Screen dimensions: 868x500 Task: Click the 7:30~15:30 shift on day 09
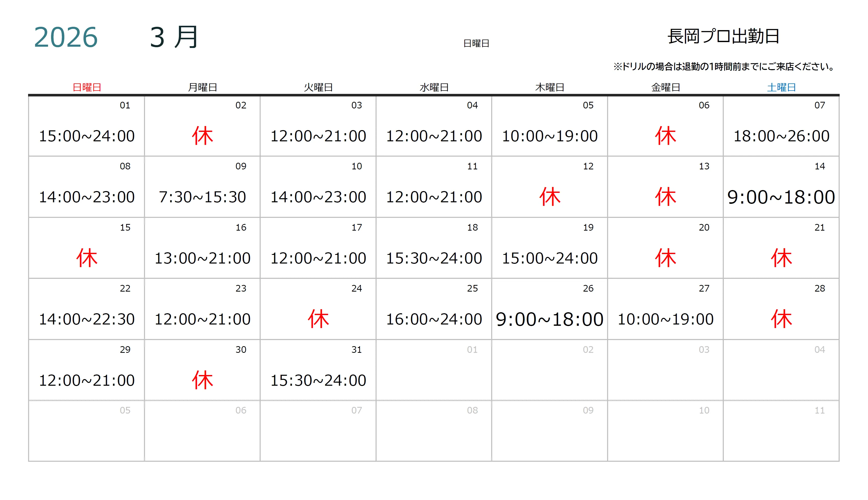point(202,197)
